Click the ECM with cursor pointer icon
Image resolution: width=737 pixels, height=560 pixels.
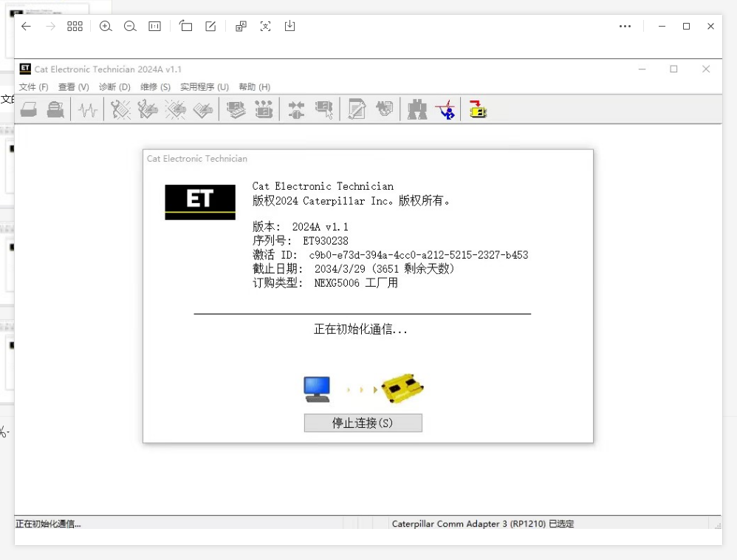coord(324,110)
